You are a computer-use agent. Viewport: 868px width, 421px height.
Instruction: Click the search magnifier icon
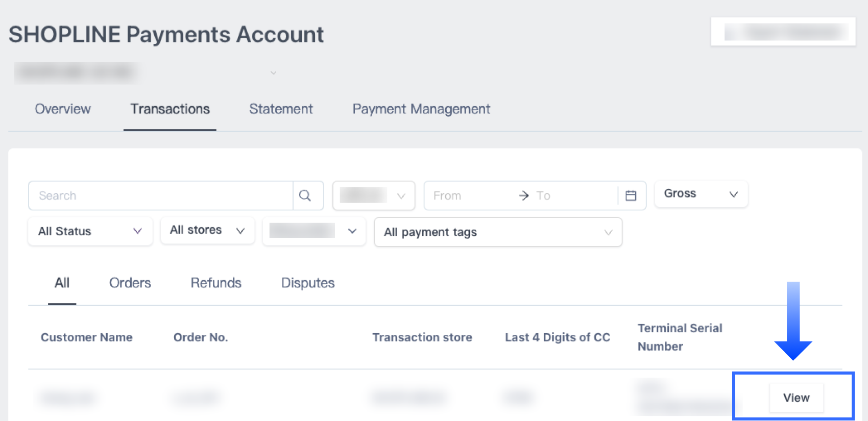click(x=305, y=195)
